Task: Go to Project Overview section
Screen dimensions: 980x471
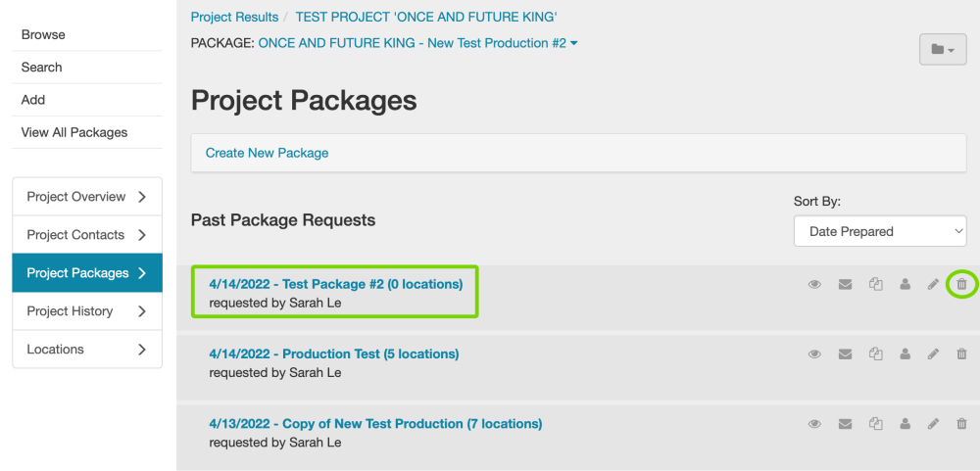Action: (86, 197)
